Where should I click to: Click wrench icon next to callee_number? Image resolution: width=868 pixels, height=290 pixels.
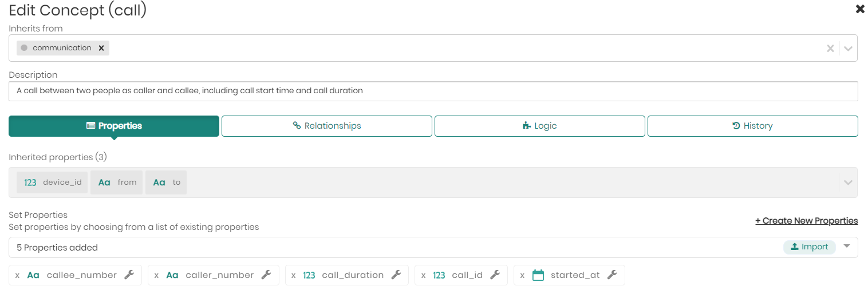click(x=129, y=275)
